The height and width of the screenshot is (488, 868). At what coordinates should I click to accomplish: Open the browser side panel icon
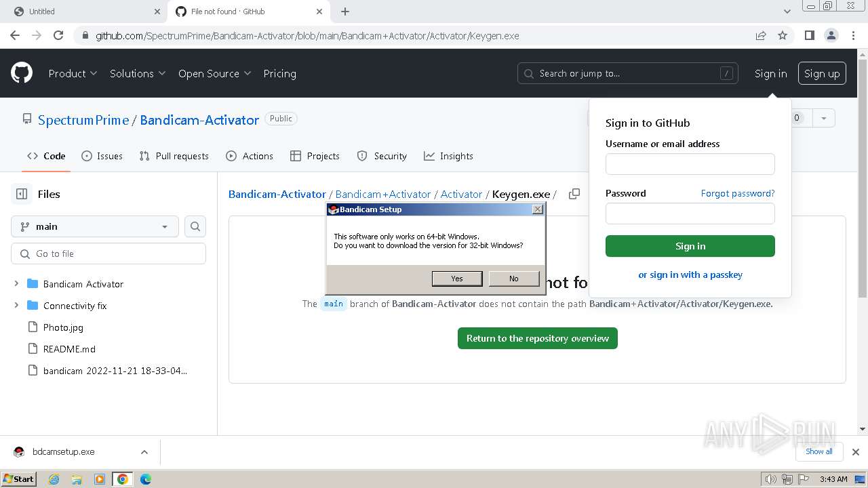click(809, 35)
